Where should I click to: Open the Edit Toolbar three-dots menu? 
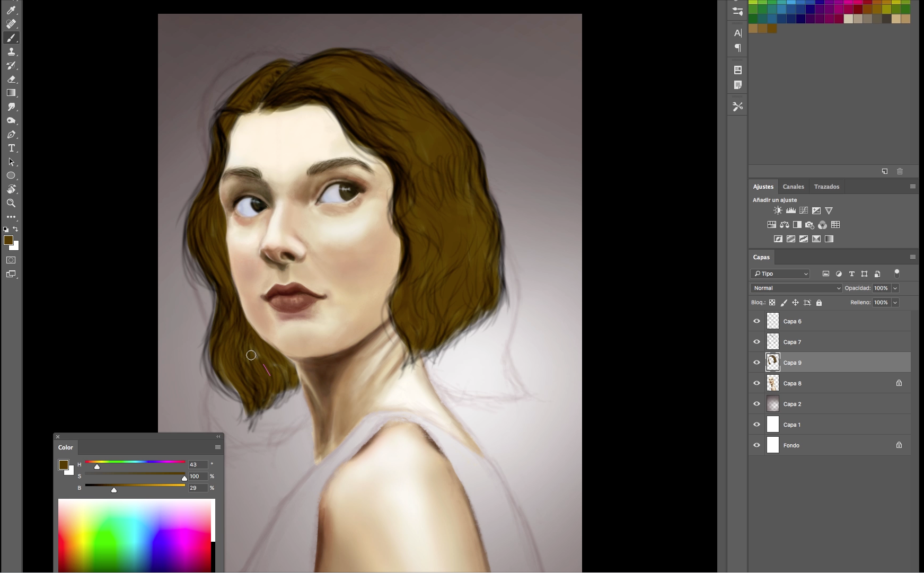tap(11, 217)
